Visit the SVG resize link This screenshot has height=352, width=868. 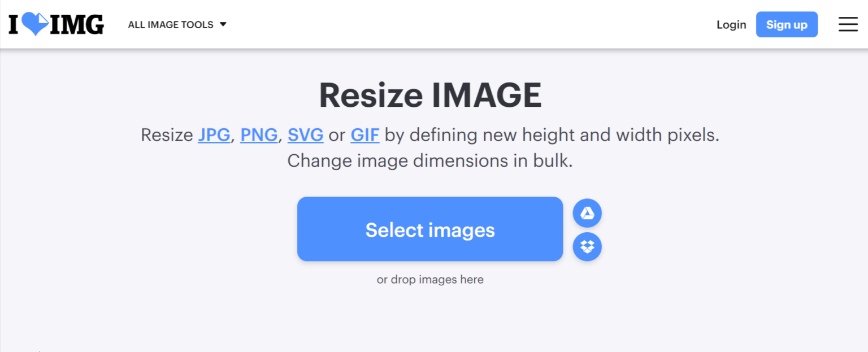click(305, 134)
